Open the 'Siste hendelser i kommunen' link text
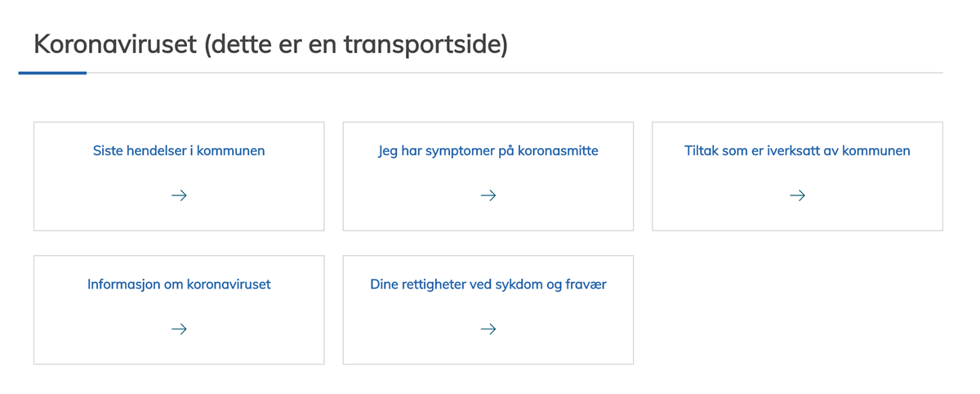980x394 pixels. pyautogui.click(x=179, y=150)
